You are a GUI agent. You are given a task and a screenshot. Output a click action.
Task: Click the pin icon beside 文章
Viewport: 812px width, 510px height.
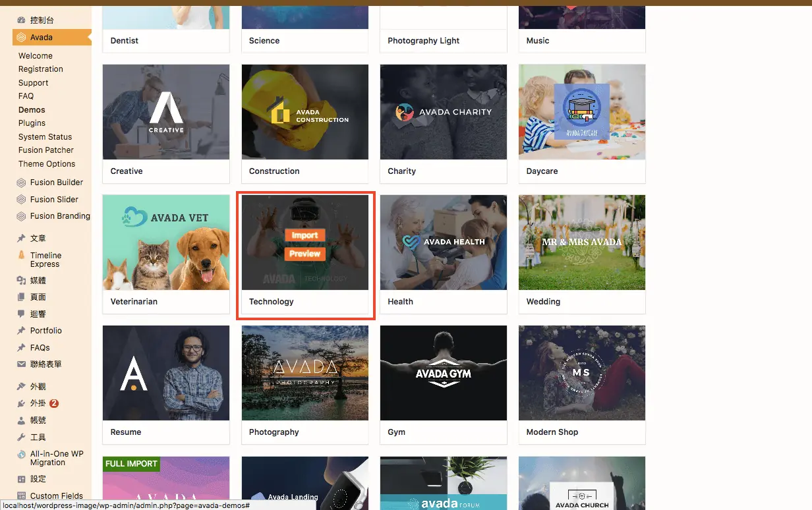pos(22,239)
